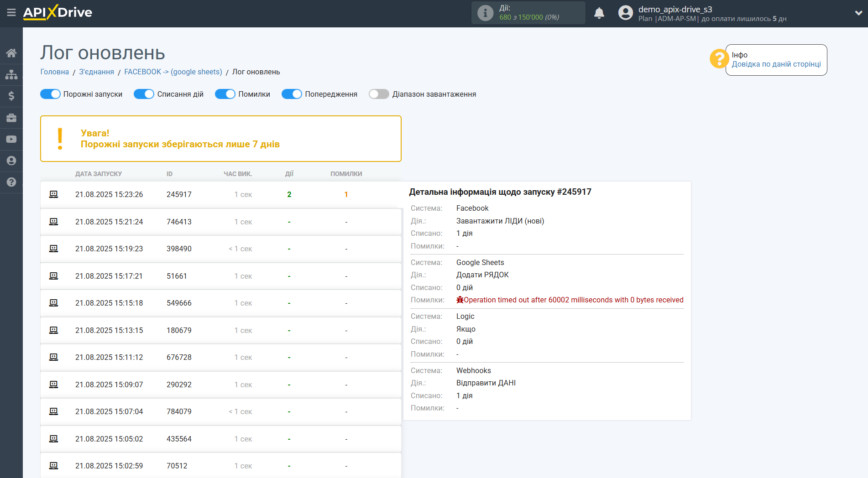Open connections sitemap sidebar icon
Screen dimensions: 868x478
[11, 74]
